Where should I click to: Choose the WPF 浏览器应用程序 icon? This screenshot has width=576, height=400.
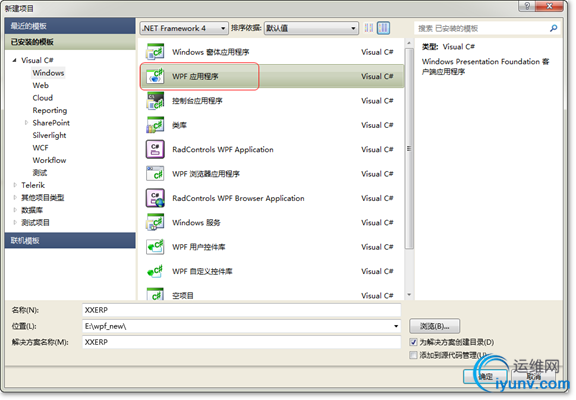pos(155,174)
